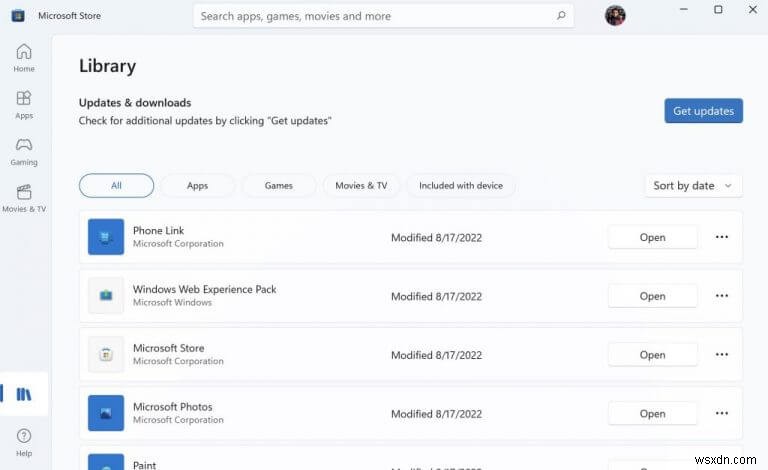
Task: Click the search magnifier icon
Action: [x=562, y=16]
